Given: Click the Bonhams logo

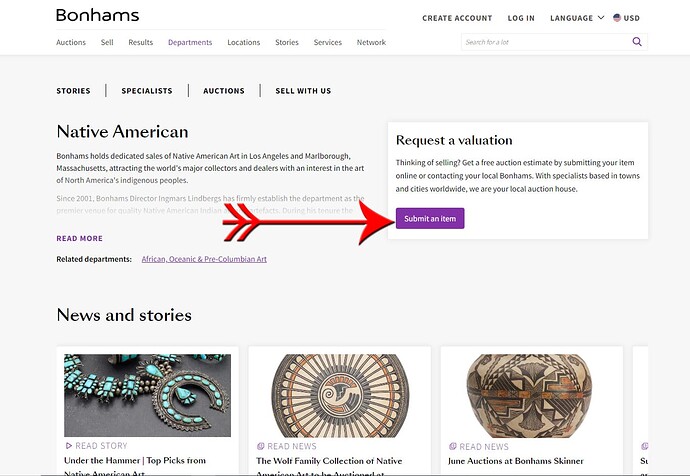Looking at the screenshot, I should 98,16.
